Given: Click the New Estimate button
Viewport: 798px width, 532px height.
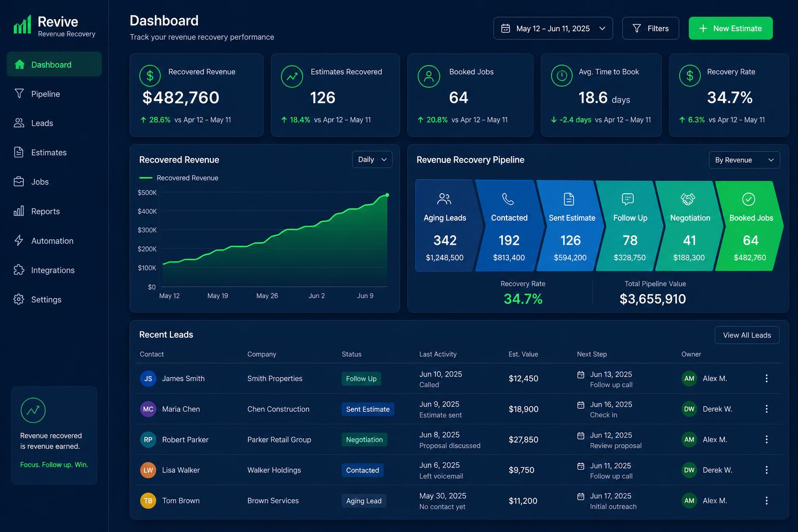Looking at the screenshot, I should pos(730,29).
